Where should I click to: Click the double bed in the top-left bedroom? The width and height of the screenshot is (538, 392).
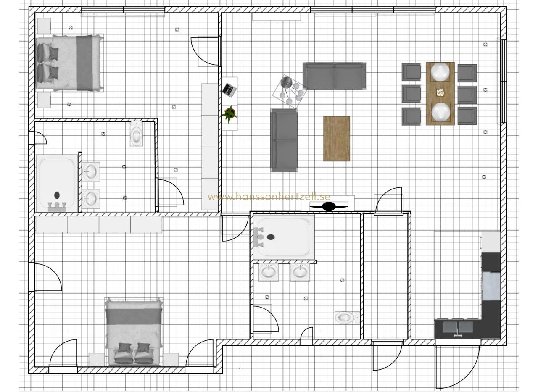click(x=69, y=62)
